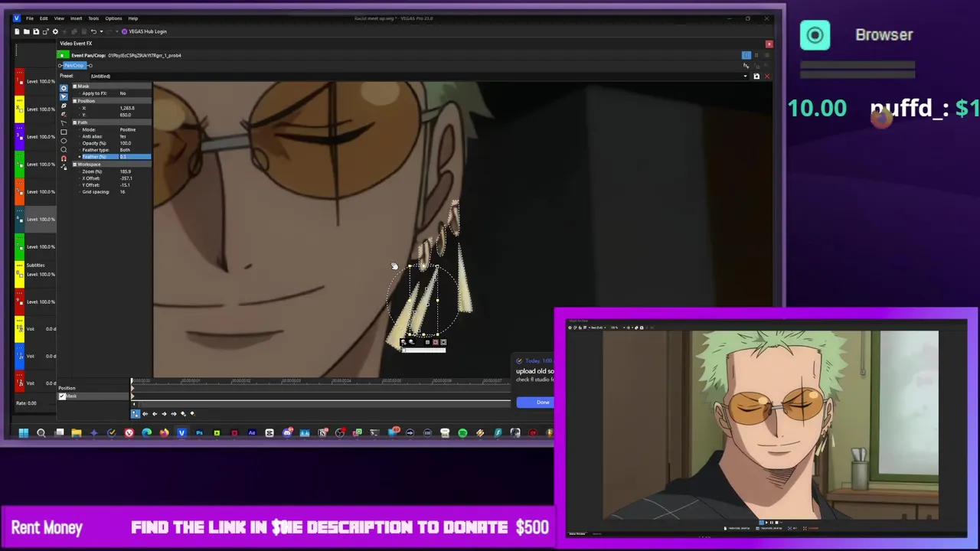Collapse the Path property group
Viewport: 980px width, 551px height.
[x=74, y=122]
